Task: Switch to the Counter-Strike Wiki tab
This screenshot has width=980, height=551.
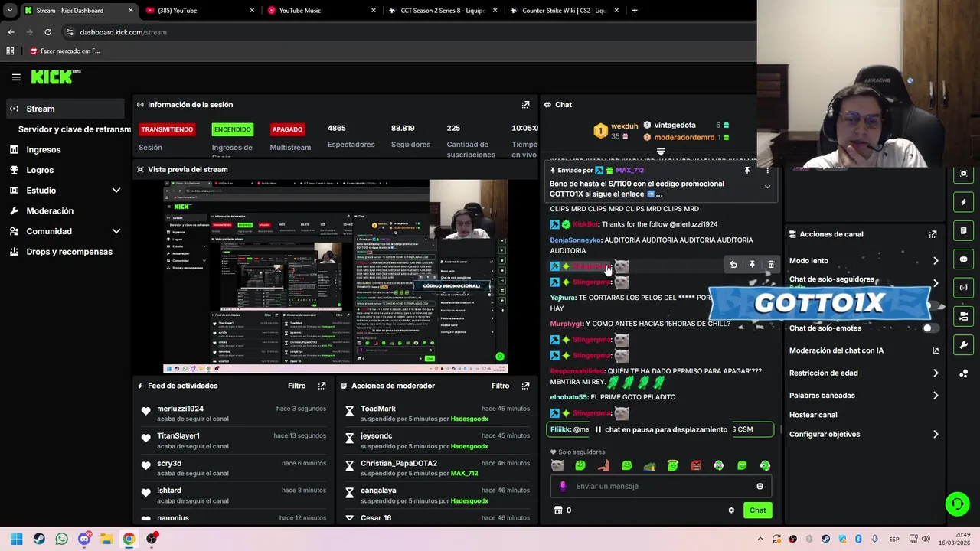Action: tap(563, 11)
